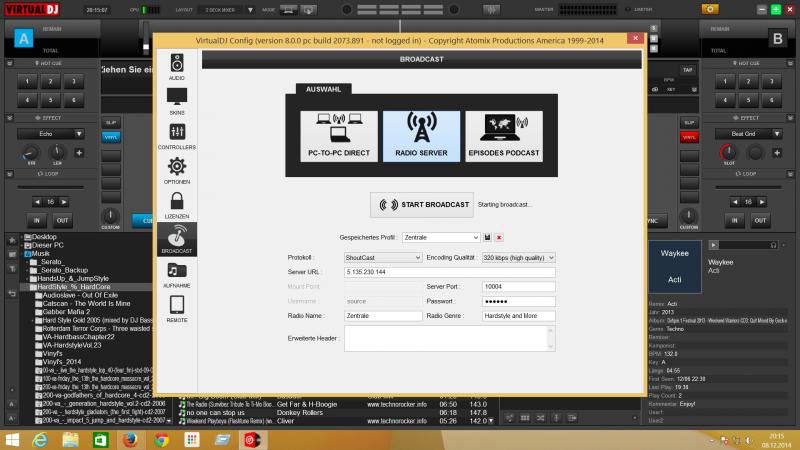
Task: Open deck B Beat Grid effect dropdown
Action: [748, 134]
